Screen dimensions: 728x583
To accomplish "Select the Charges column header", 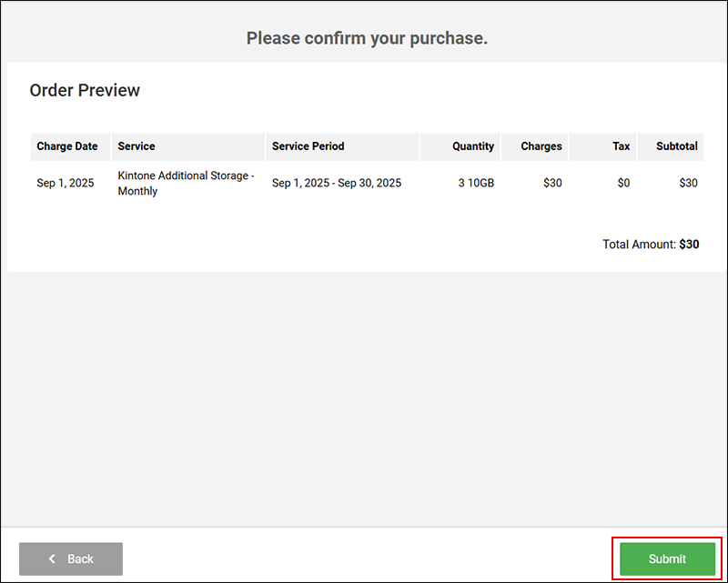I will 541,146.
